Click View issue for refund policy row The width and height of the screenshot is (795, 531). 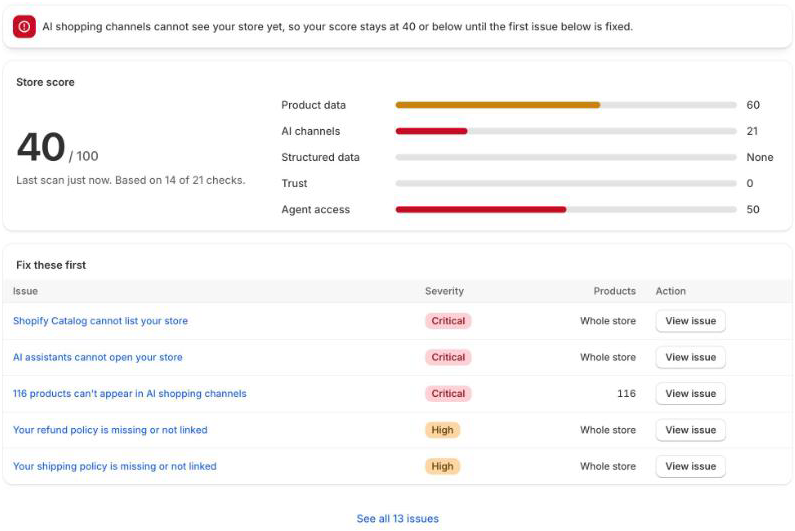coord(691,430)
